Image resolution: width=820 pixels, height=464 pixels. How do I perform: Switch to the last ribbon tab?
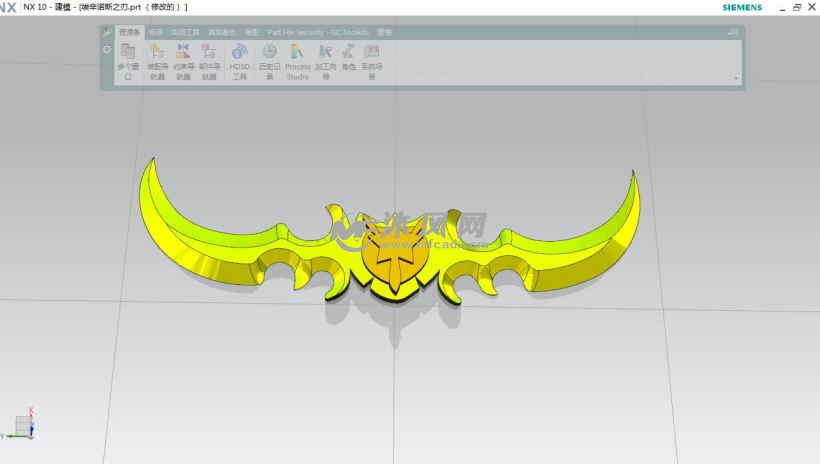click(384, 32)
